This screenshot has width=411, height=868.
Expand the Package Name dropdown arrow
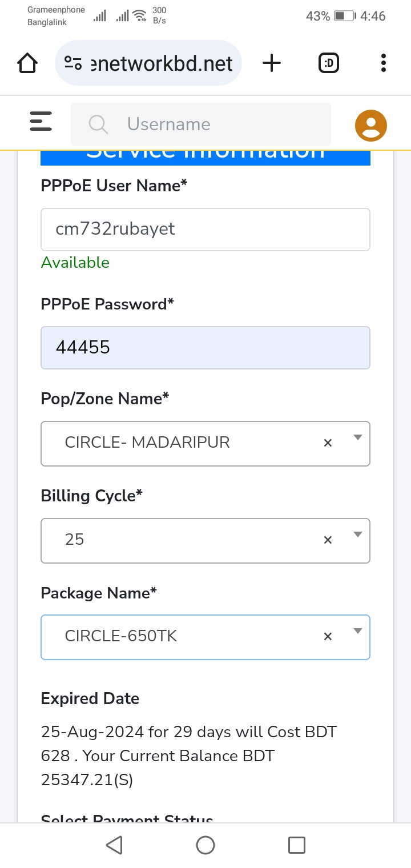click(358, 631)
